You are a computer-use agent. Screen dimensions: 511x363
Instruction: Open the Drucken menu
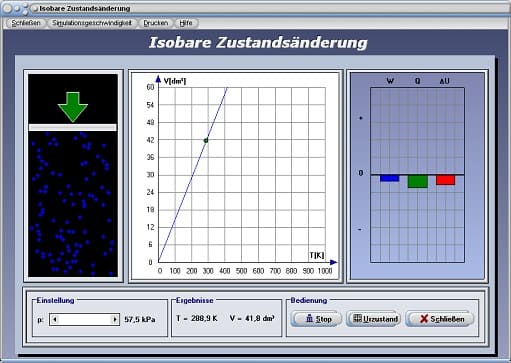tap(156, 23)
